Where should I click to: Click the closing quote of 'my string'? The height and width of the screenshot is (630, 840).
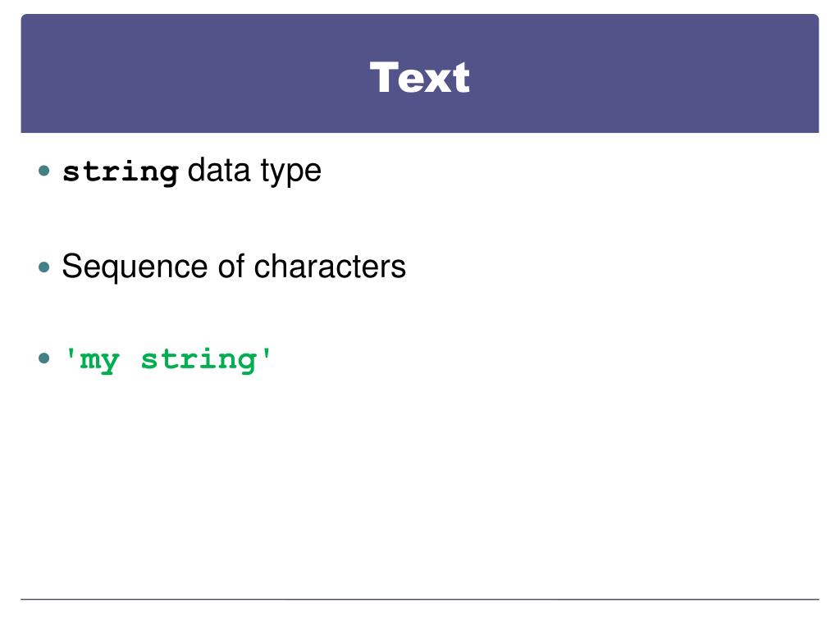pos(267,354)
